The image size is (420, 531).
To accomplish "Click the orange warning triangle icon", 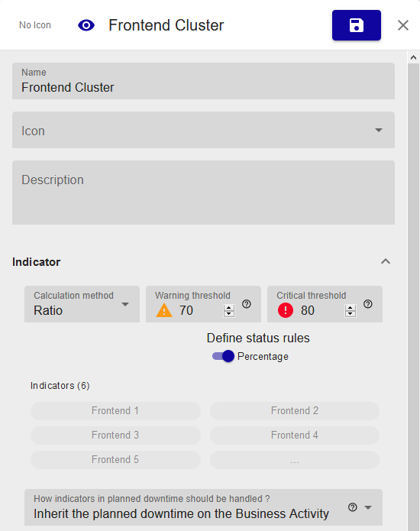I will coord(164,310).
